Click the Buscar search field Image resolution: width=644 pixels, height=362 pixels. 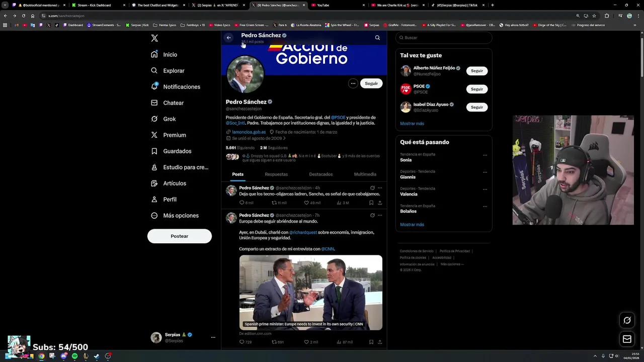pyautogui.click(x=444, y=38)
